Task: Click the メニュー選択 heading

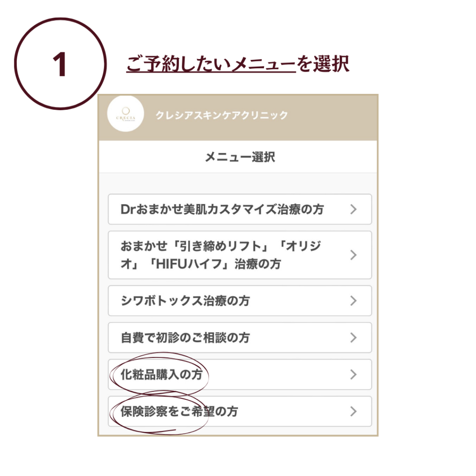Action: pyautogui.click(x=240, y=157)
